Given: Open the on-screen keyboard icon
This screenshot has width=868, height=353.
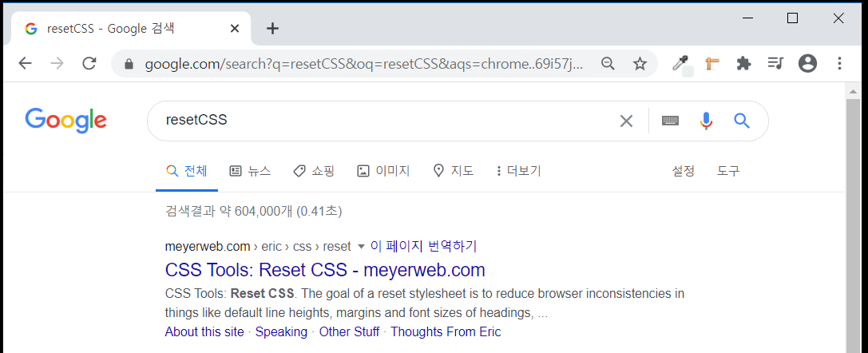Looking at the screenshot, I should (671, 121).
